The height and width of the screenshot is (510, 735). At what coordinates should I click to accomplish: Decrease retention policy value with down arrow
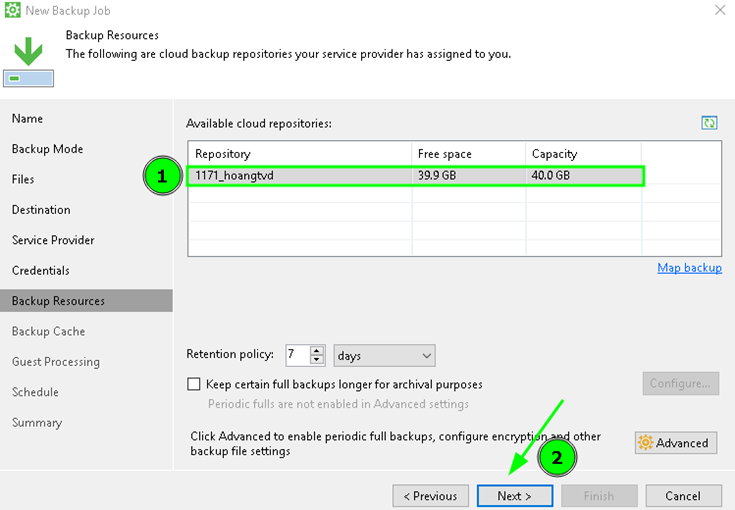(317, 360)
